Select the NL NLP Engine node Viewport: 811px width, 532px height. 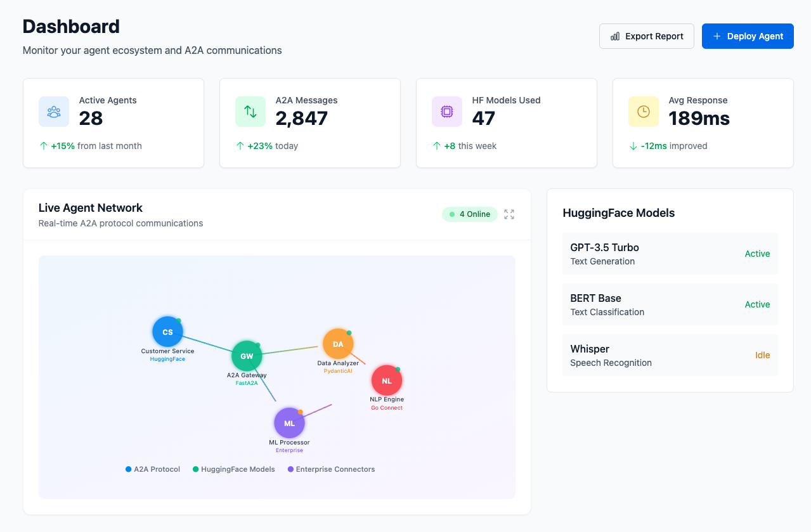click(386, 380)
